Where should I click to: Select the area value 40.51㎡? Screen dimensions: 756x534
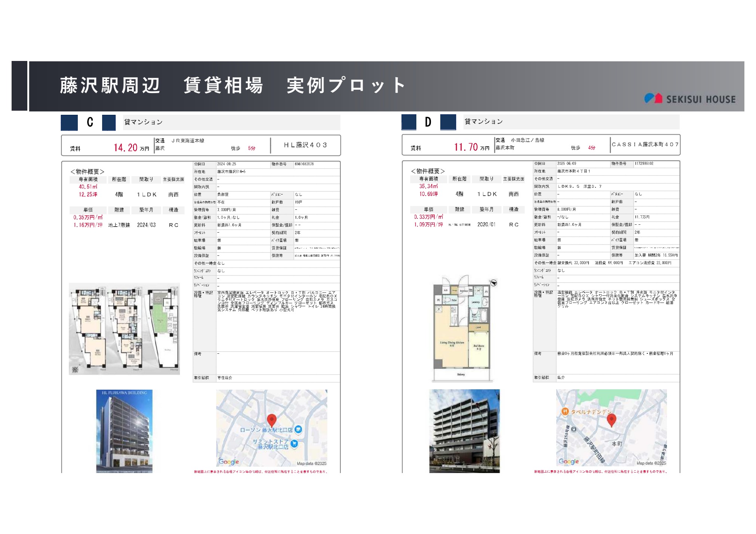click(x=88, y=187)
